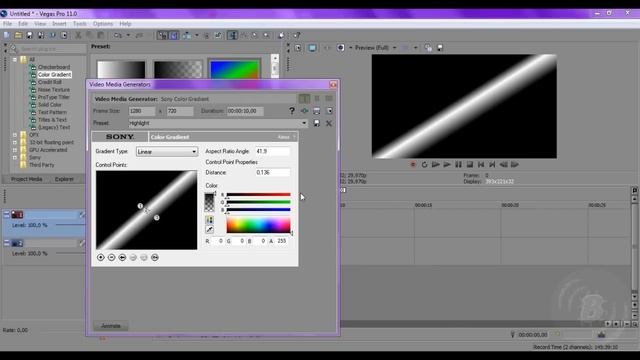Expand the OFX folder in plug-in tree
The image size is (640, 360).
pos(15,135)
